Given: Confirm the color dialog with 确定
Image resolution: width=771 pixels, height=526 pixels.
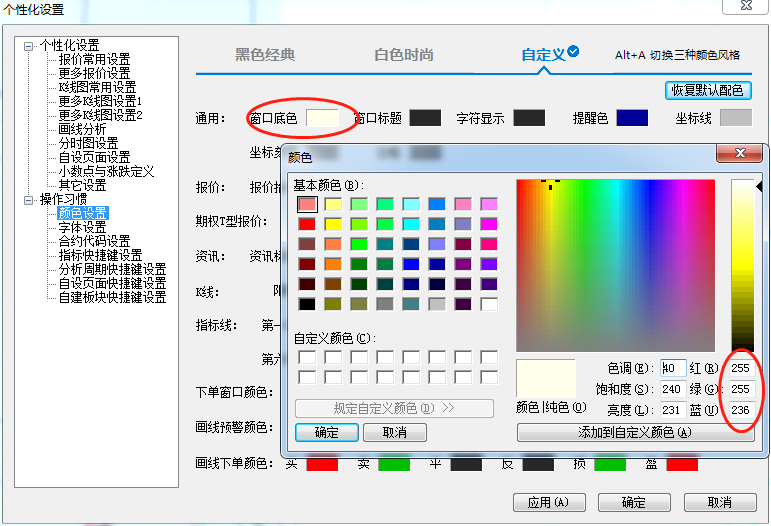Looking at the screenshot, I should 326,433.
